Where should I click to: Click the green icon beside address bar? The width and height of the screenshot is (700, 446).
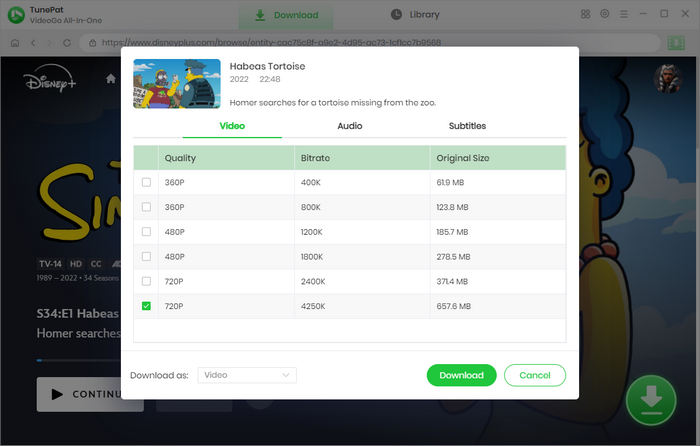(x=676, y=43)
